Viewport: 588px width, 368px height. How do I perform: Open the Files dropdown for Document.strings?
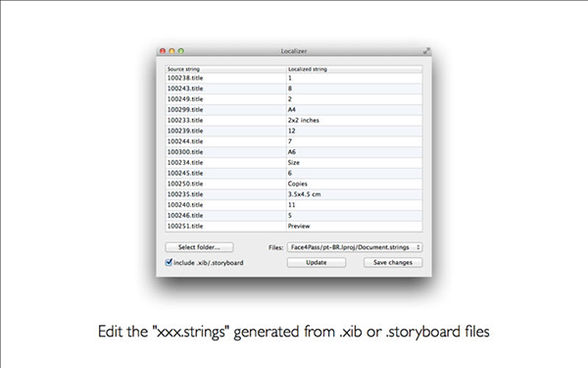click(x=355, y=247)
